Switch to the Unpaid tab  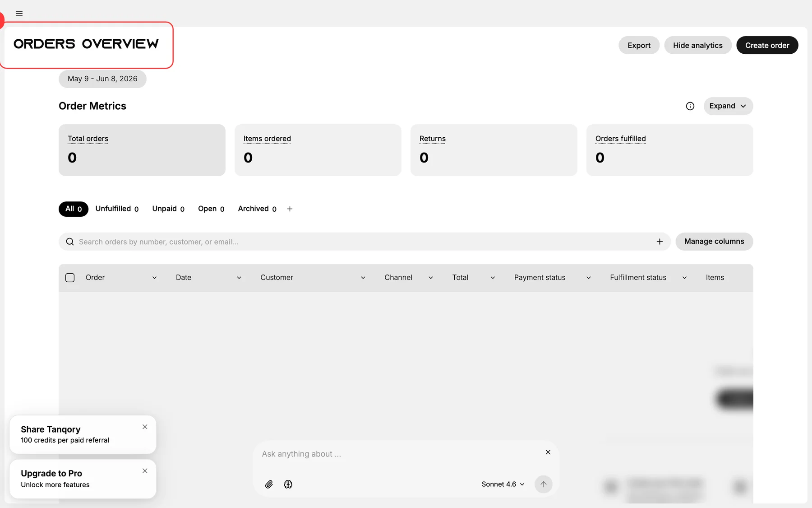click(x=168, y=209)
